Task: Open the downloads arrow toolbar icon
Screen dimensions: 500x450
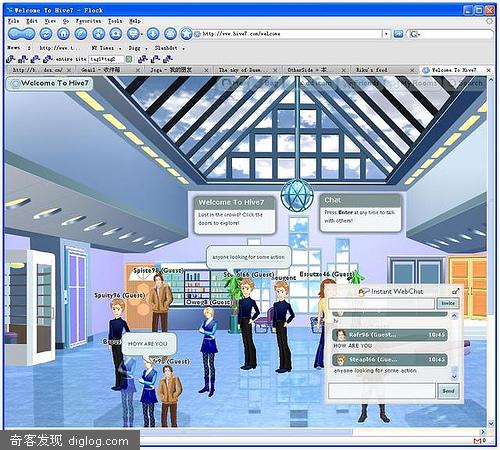Action: click(153, 34)
